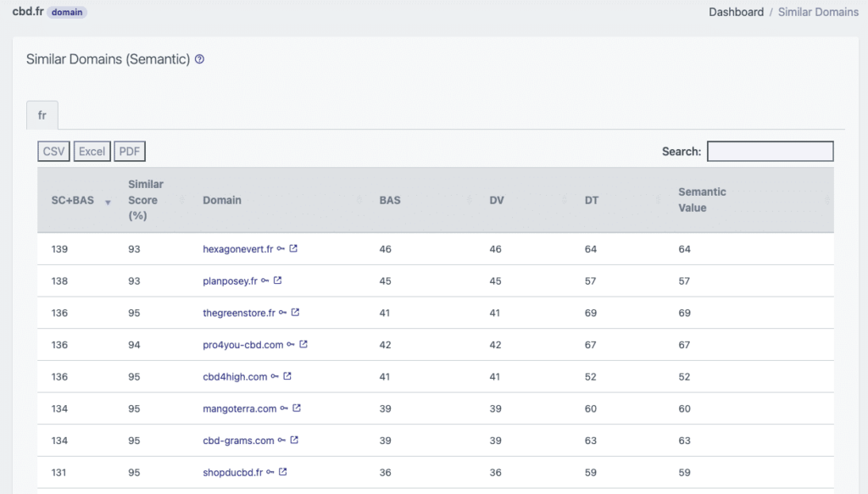Toggle the SC+BAS sort arrow
The height and width of the screenshot is (494, 868).
(108, 203)
